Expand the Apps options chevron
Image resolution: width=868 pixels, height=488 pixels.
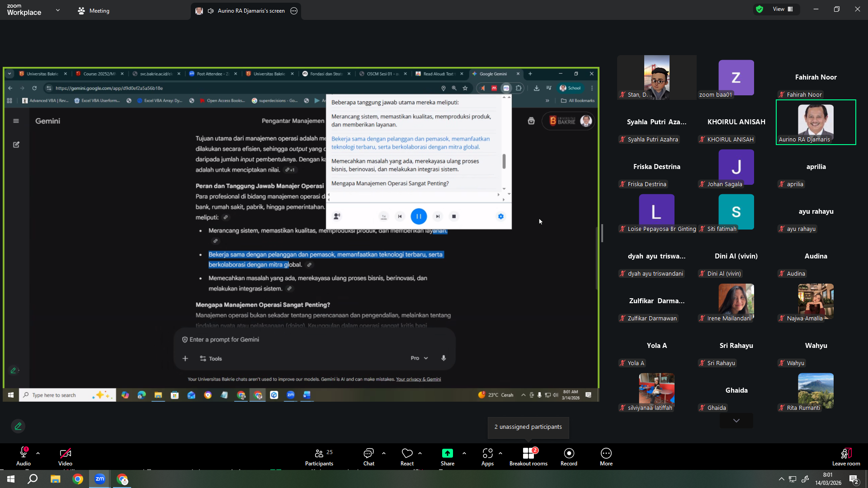500,453
